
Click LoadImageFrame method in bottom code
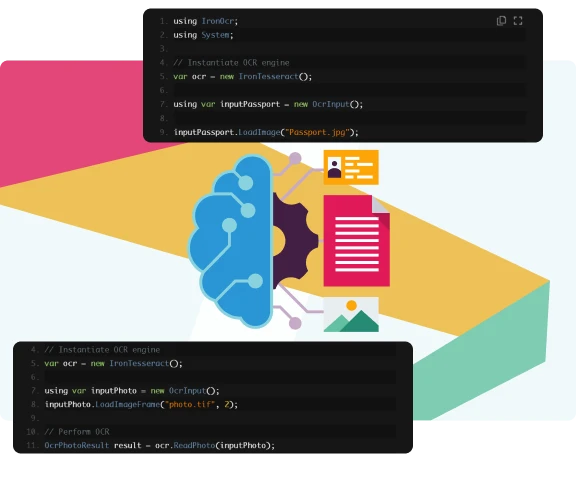[128, 405]
